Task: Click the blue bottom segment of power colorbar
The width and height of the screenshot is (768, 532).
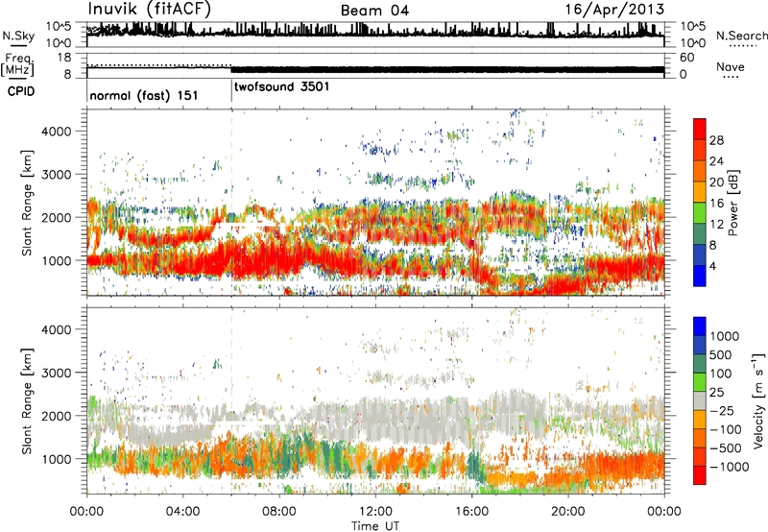Action: 700,277
